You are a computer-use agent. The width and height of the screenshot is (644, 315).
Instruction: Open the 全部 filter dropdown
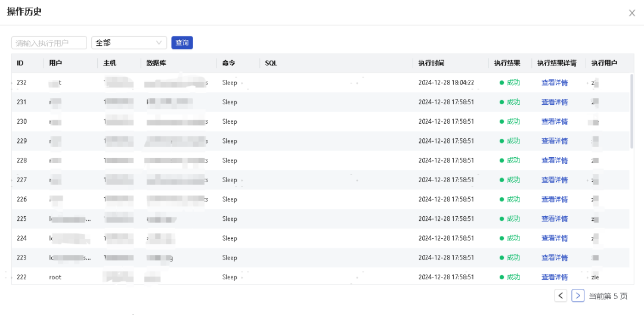click(129, 43)
